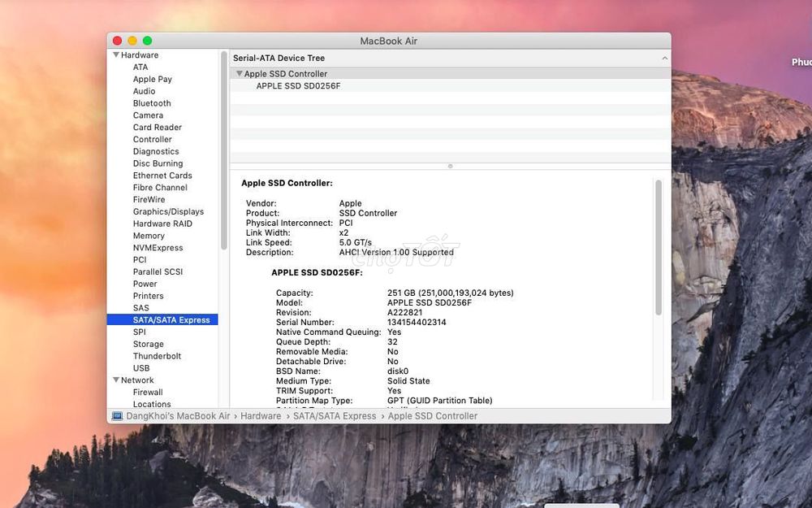Click the Link Speed value 5.0 GT/s

coord(356,242)
